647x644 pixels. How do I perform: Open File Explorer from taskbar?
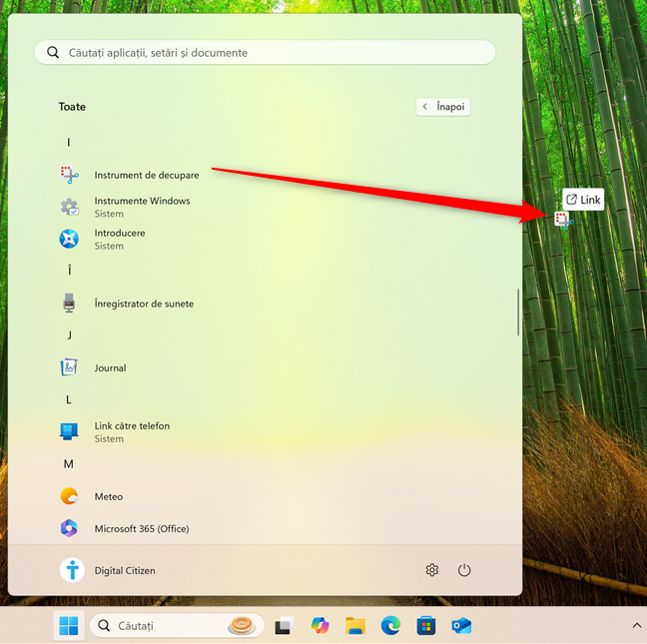pos(355,626)
